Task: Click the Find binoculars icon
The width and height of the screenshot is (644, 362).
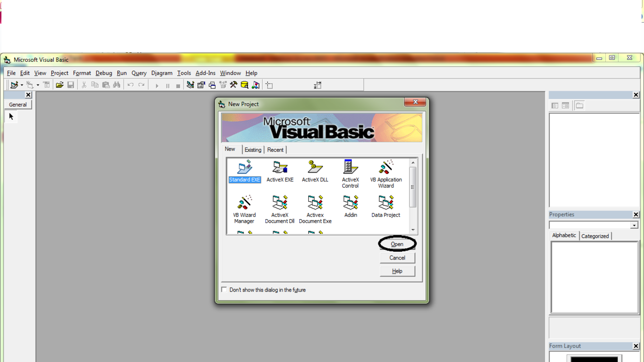Action: click(x=117, y=85)
